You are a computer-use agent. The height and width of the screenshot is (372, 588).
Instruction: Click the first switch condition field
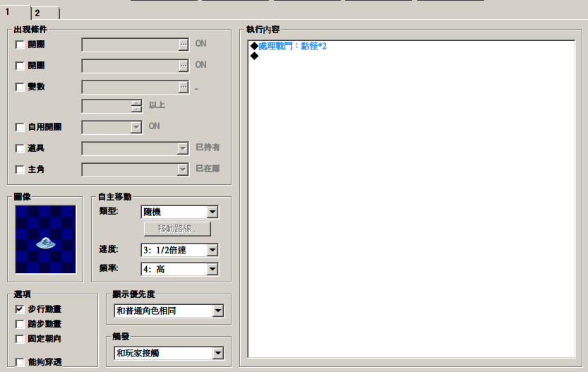click(130, 44)
